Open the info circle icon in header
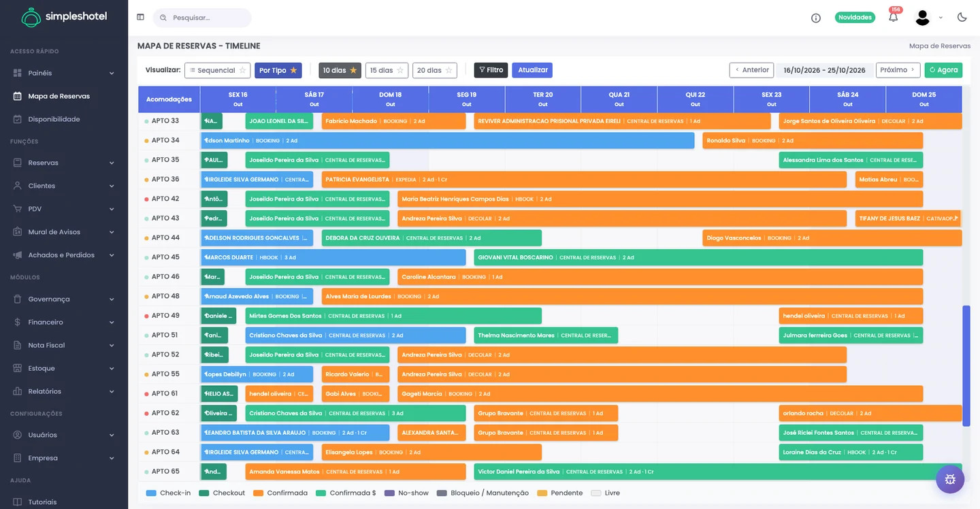 (816, 18)
